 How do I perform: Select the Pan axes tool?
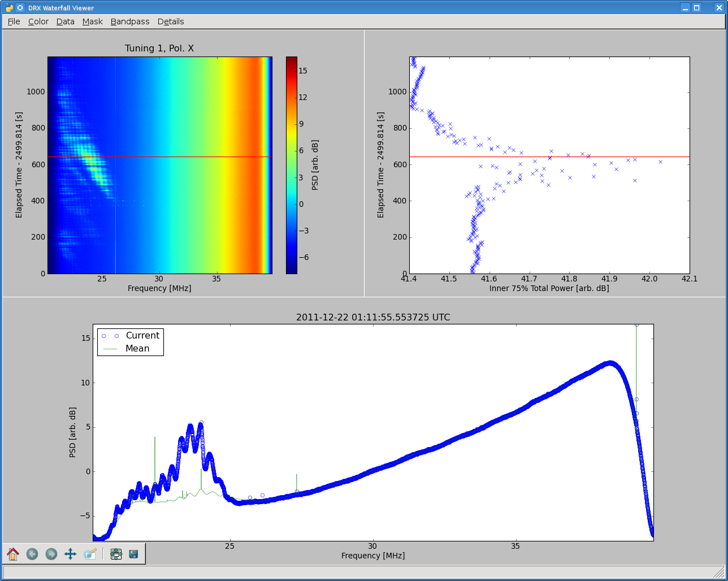pos(71,554)
